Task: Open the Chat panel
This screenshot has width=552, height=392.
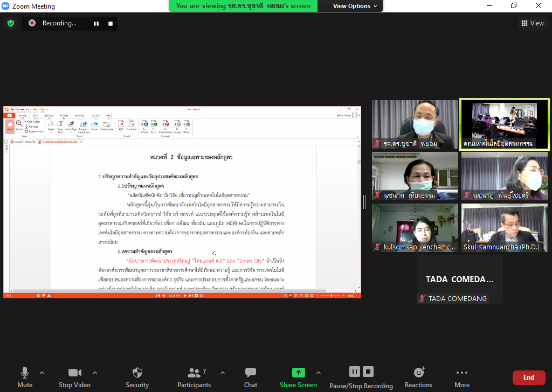Action: [x=251, y=377]
